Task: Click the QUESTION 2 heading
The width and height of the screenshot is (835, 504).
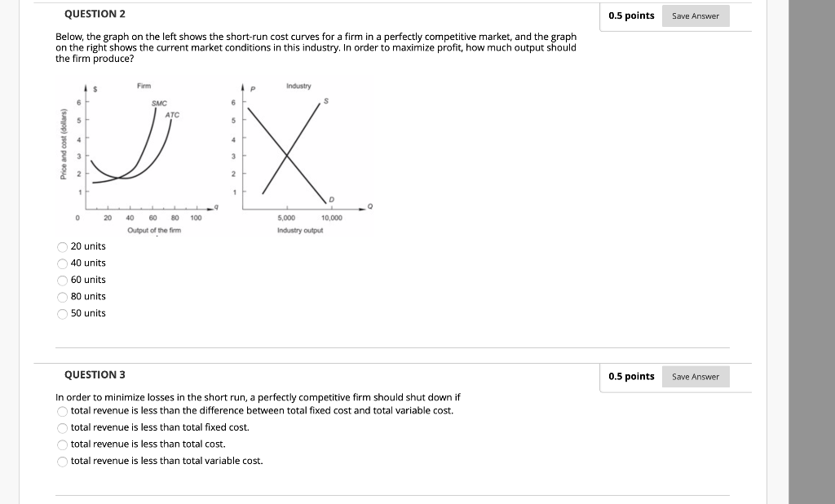Action: coord(95,13)
